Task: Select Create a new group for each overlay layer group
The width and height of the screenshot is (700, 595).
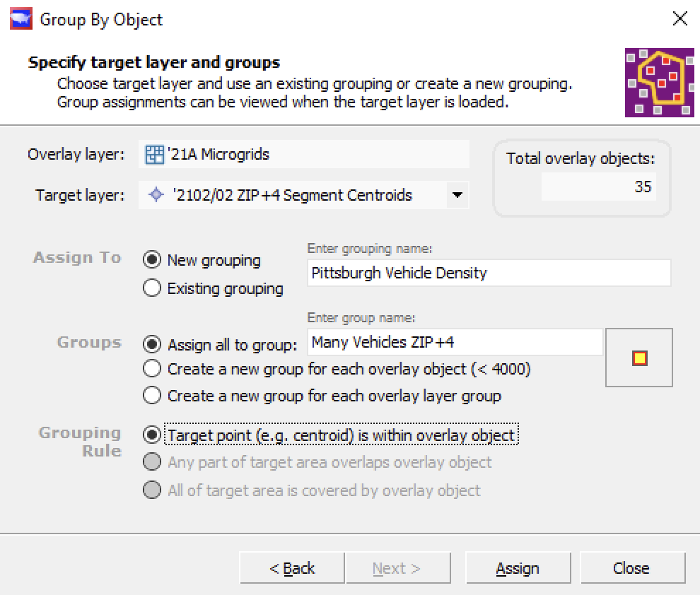Action: (x=151, y=396)
